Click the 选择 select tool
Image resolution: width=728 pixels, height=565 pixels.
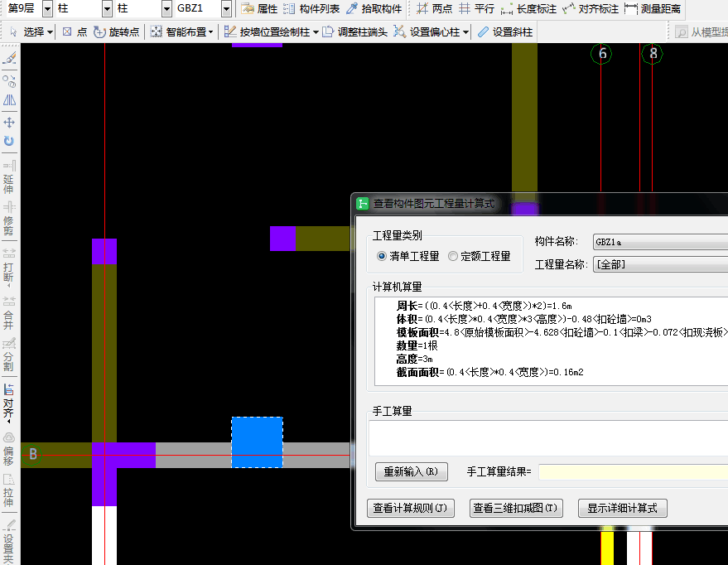click(28, 32)
